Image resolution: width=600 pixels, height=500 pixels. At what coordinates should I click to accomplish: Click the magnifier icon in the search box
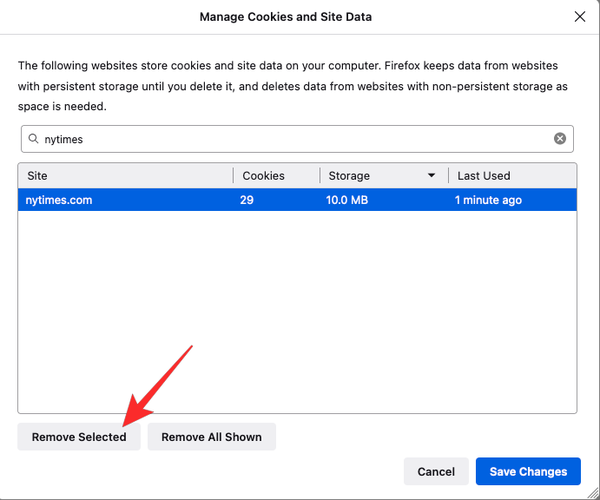point(33,138)
